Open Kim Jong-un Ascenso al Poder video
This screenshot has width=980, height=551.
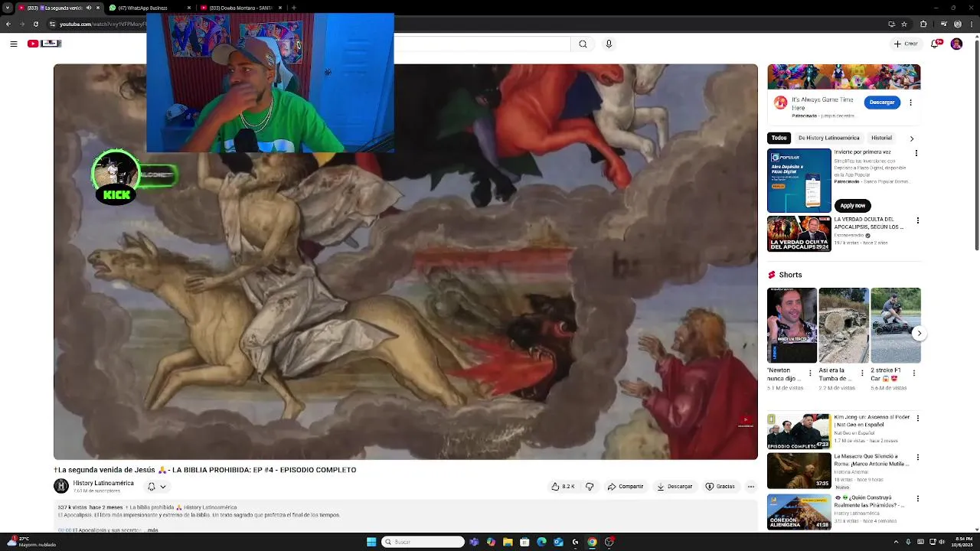pyautogui.click(x=799, y=432)
